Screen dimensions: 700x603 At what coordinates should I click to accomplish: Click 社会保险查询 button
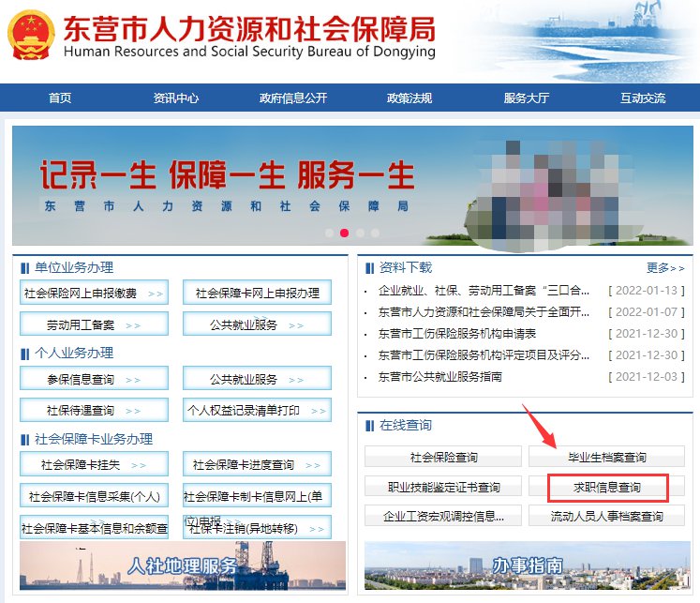tap(443, 457)
